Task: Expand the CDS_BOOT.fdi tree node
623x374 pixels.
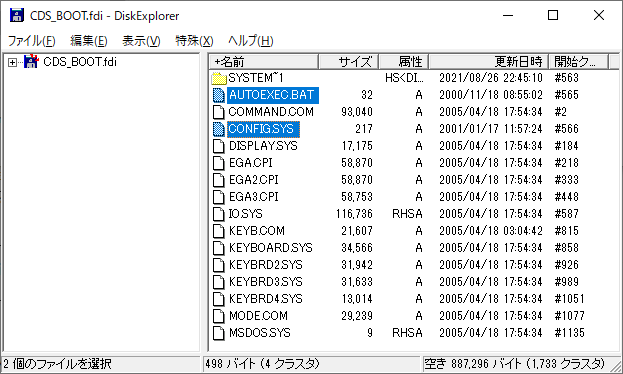Action: (x=12, y=62)
